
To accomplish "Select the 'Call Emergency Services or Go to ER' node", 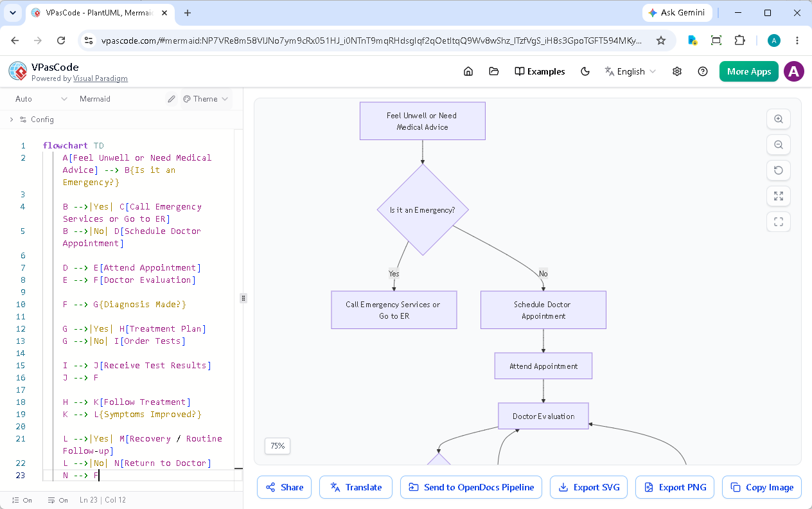I will click(394, 310).
